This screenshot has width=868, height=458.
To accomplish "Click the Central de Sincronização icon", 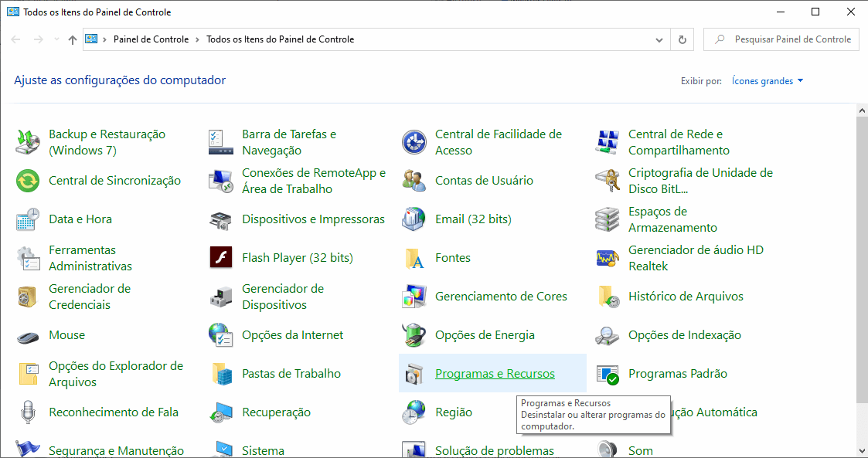I will point(28,181).
